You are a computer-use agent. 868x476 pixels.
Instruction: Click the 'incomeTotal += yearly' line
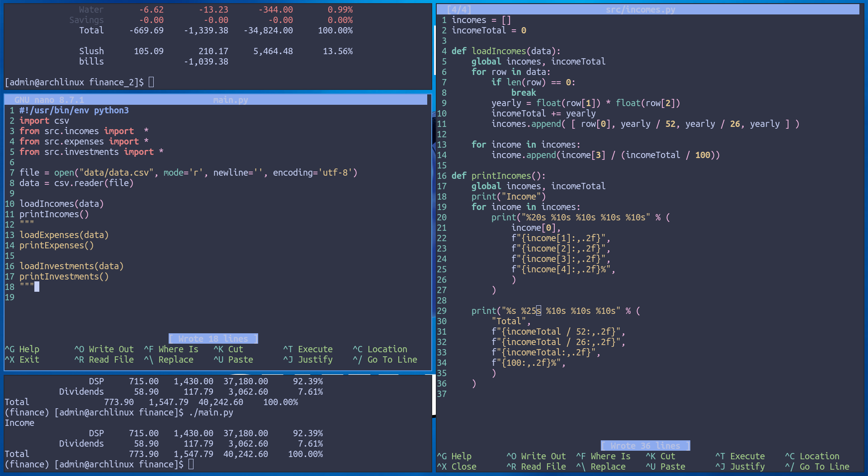tap(544, 113)
